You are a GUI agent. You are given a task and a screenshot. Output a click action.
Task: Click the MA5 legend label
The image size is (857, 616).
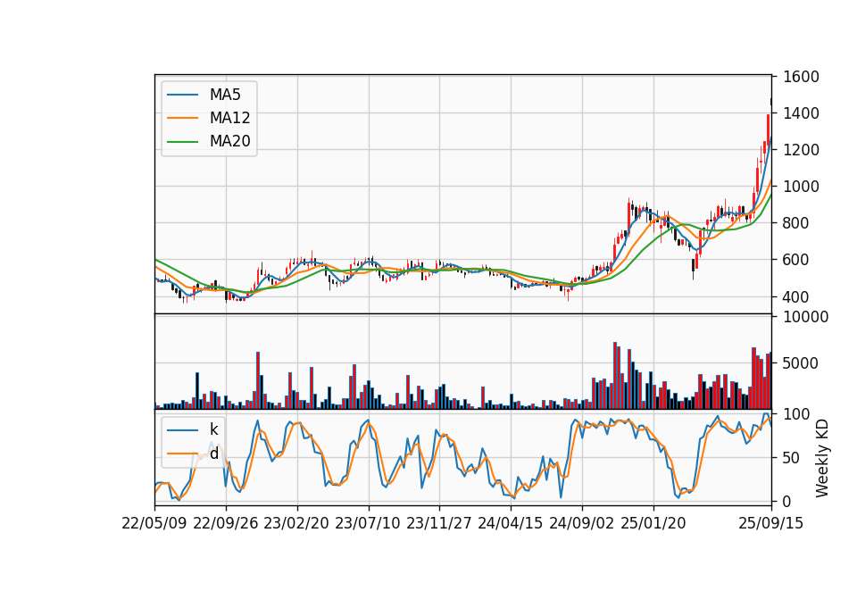click(x=225, y=95)
